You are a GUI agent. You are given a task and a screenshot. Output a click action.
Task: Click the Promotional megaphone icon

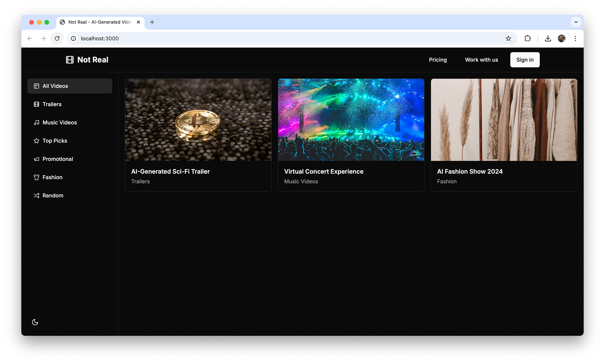37,159
